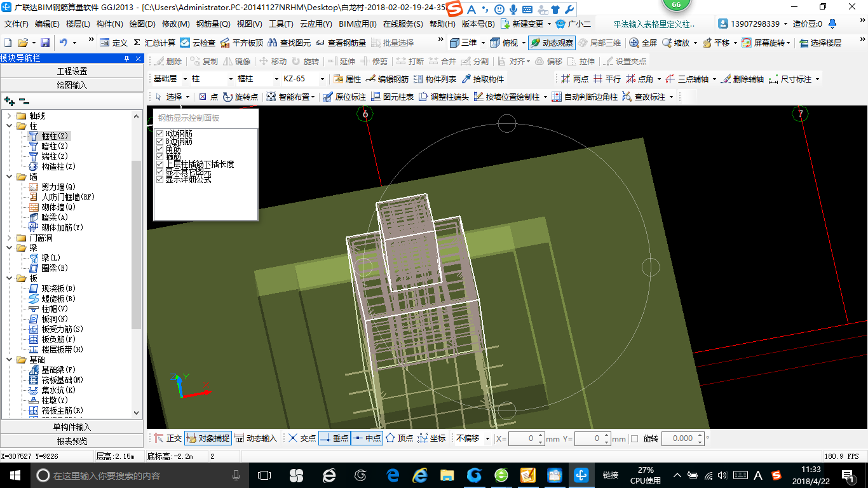
Task: Uncheck B边钢筋 checkbox
Action: click(159, 142)
